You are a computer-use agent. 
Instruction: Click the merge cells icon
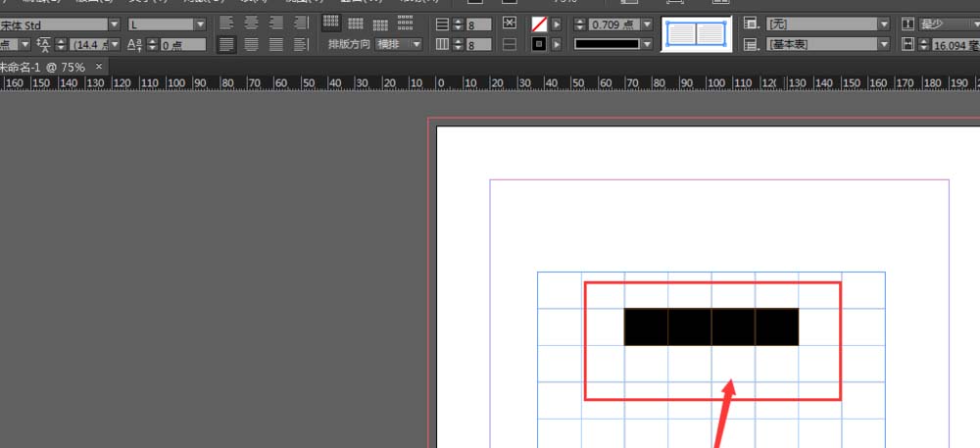[510, 23]
